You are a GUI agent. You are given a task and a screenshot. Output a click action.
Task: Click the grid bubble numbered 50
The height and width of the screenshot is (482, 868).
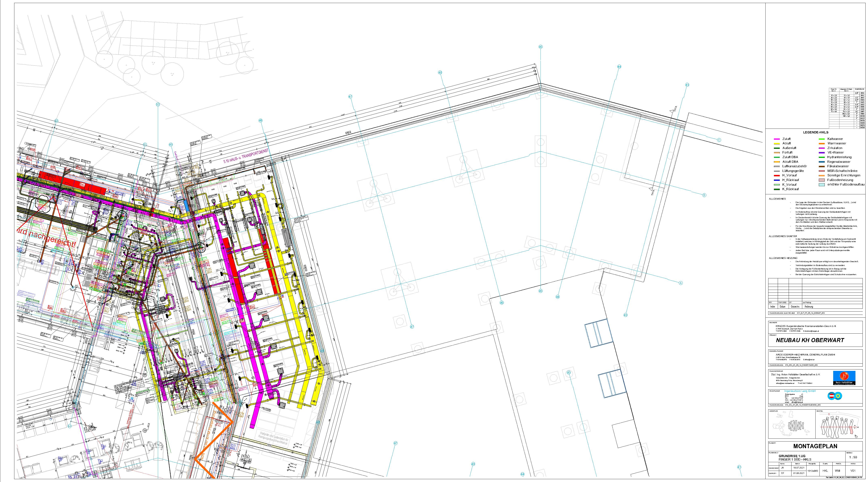point(158,104)
